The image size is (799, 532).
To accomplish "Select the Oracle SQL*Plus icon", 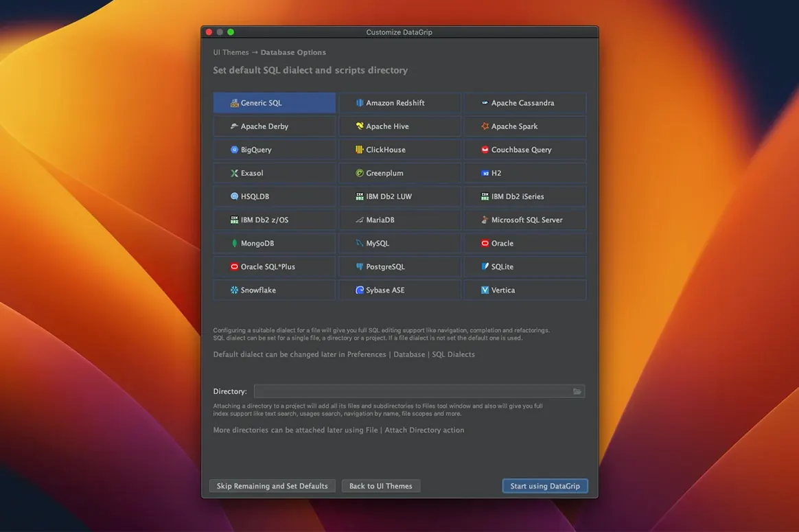I will tap(234, 267).
